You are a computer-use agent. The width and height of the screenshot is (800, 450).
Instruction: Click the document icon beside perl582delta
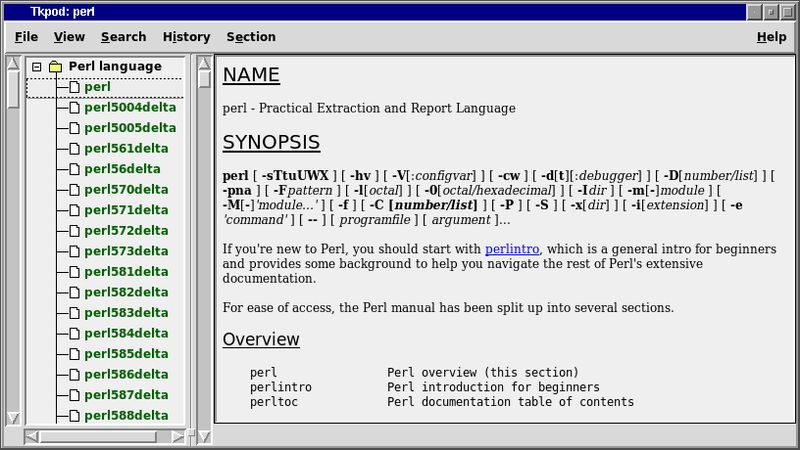click(x=74, y=292)
